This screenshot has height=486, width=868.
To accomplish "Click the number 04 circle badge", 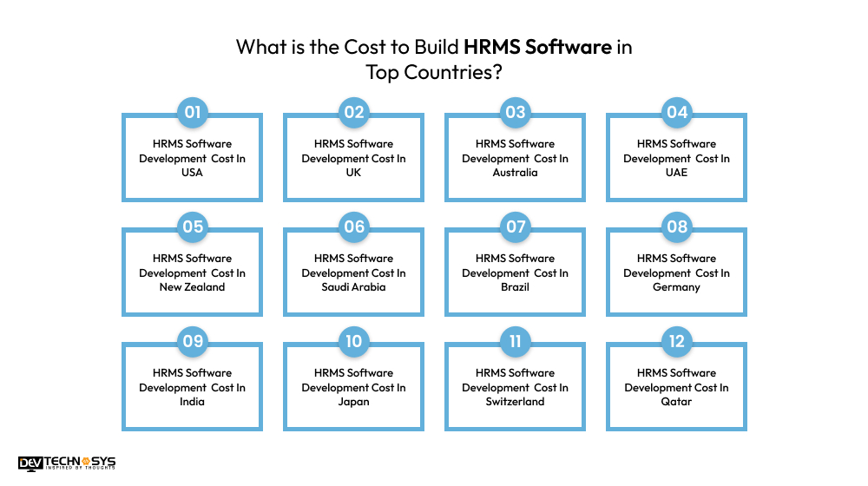I will point(677,112).
